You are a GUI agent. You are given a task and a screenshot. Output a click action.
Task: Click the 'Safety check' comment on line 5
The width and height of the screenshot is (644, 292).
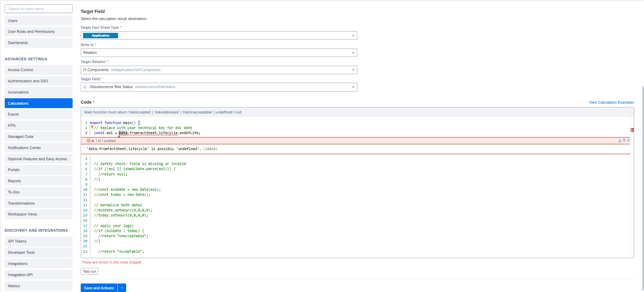click(140, 164)
